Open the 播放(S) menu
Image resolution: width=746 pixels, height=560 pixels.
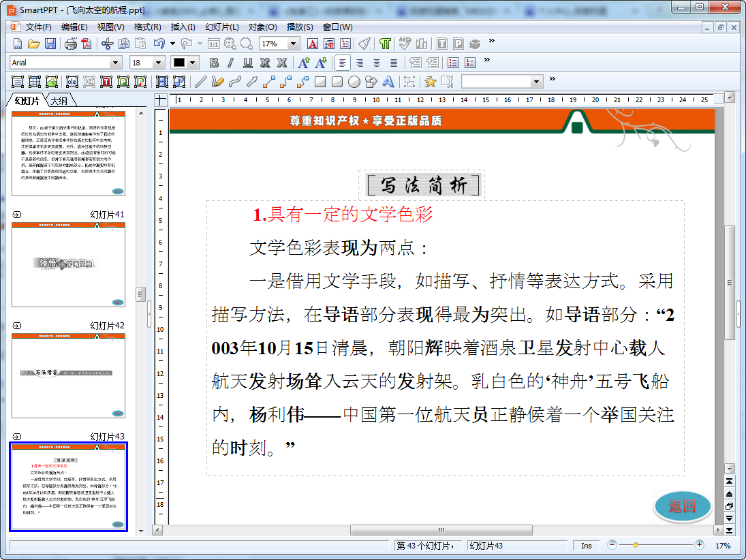coord(300,27)
